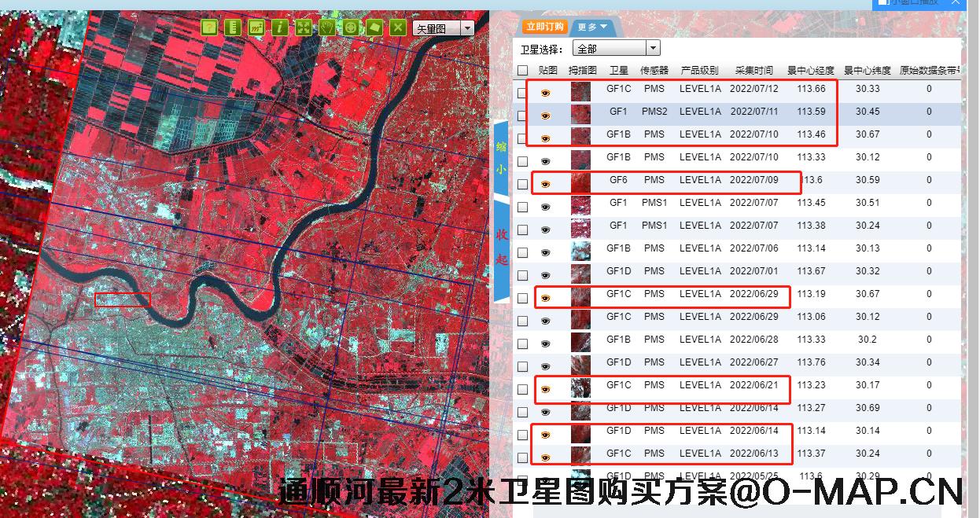Check the box for GF1C 2022/07/12 row

click(x=522, y=93)
